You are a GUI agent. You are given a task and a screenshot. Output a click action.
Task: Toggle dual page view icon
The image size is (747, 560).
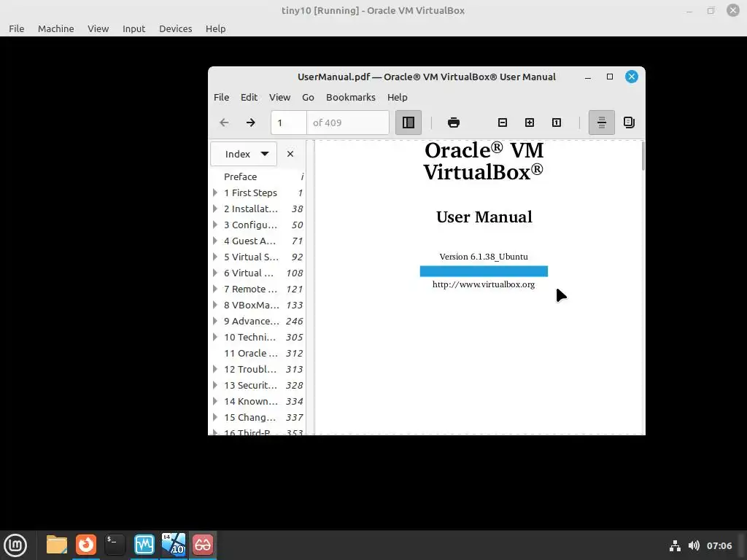pyautogui.click(x=629, y=122)
